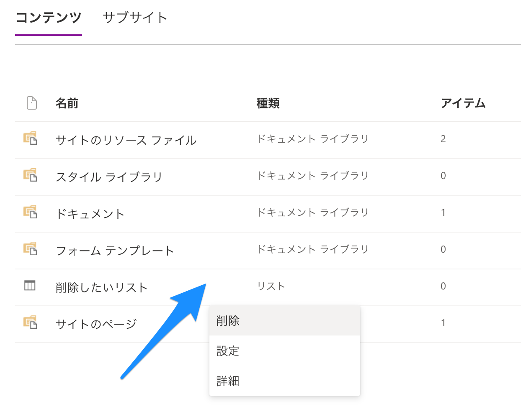Sort by the 種類 column header
Image resolution: width=521 pixels, height=420 pixels.
[x=268, y=103]
